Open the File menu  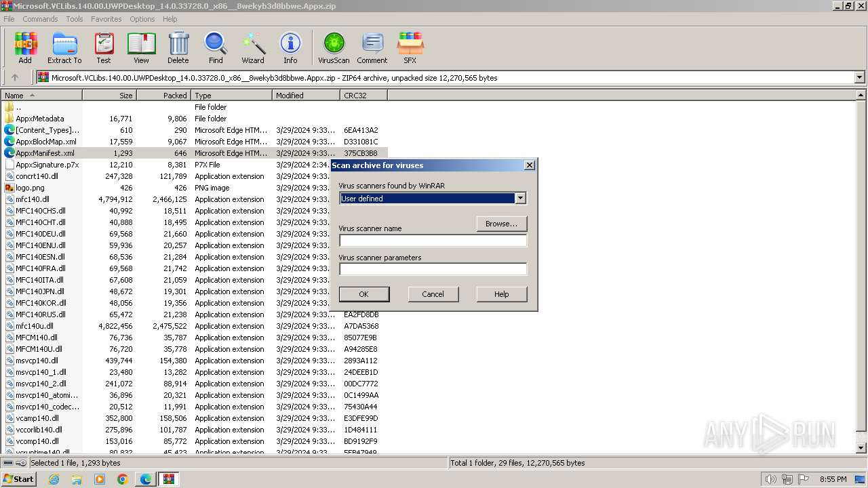click(x=9, y=19)
